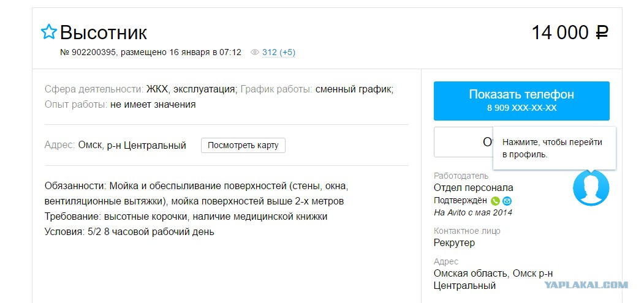Click the Показать телефон button
The image size is (644, 303).
[521, 100]
